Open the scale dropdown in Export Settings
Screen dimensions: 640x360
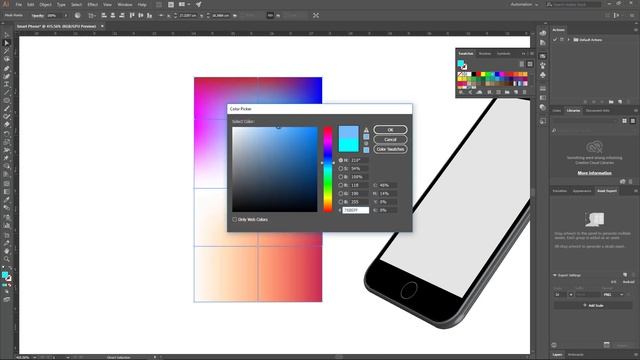571,294
